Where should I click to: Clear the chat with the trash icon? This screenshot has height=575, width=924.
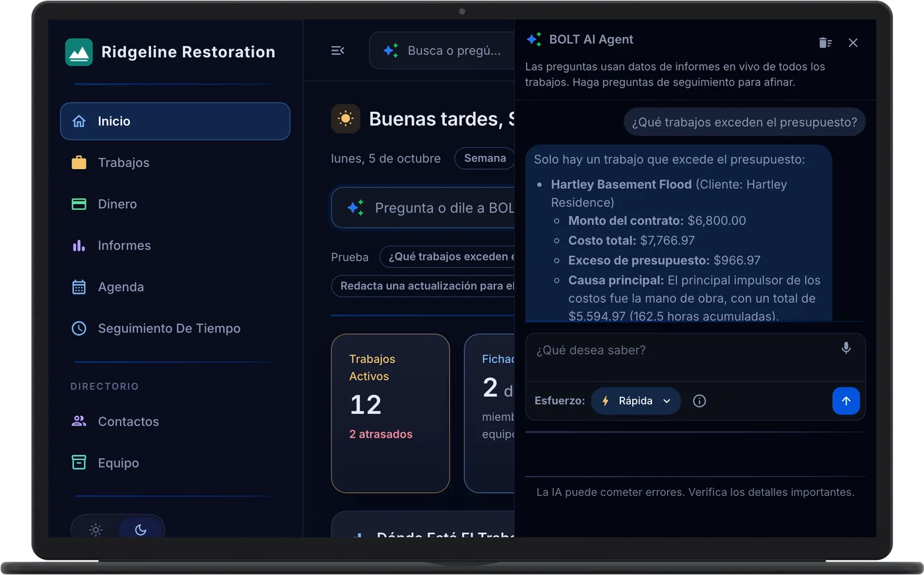[x=825, y=43]
